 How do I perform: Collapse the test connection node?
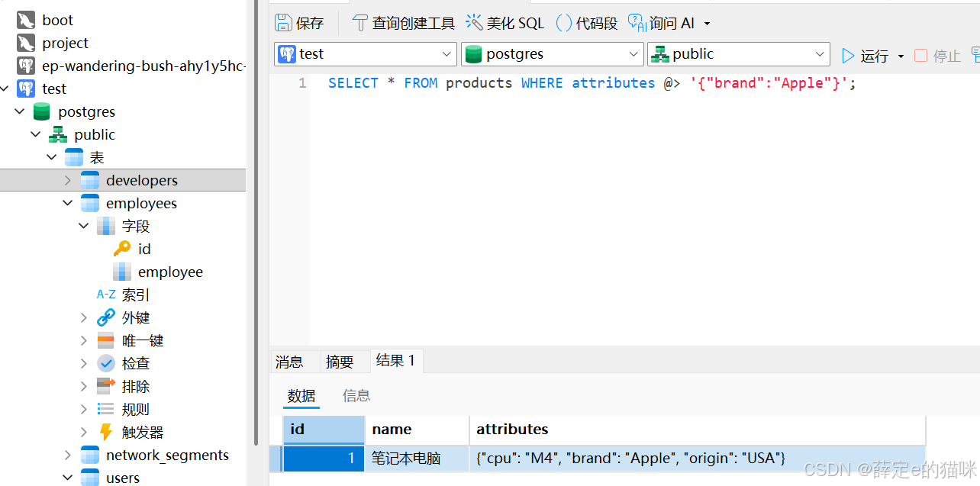click(x=5, y=89)
